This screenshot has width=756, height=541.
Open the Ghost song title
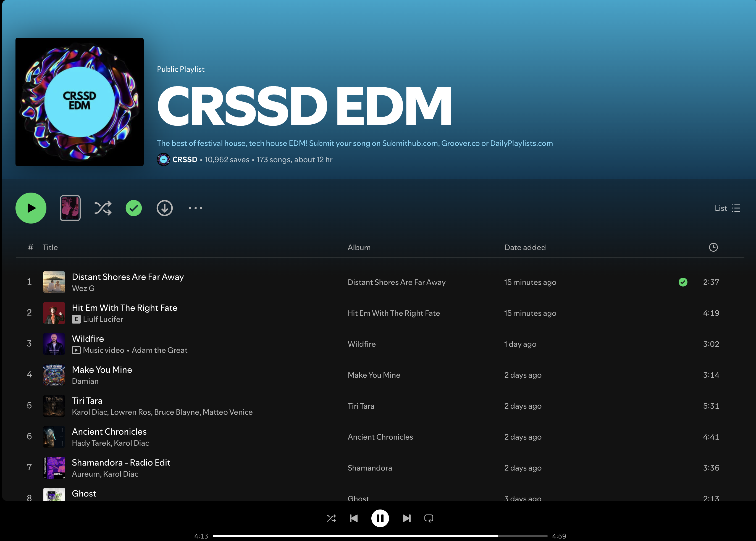click(x=84, y=494)
